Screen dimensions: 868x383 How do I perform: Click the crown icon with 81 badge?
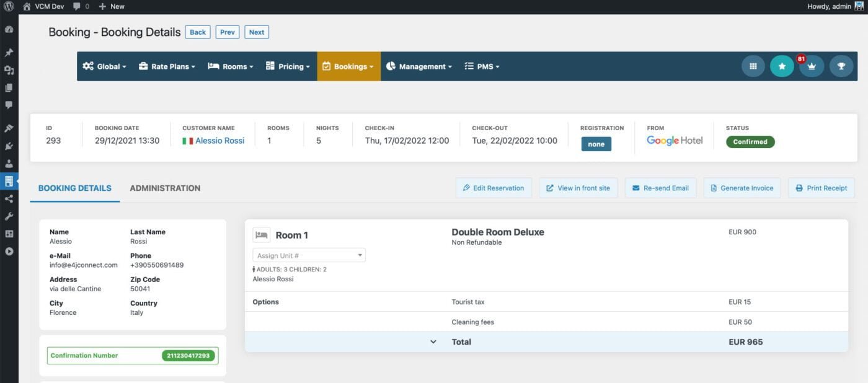pos(812,66)
